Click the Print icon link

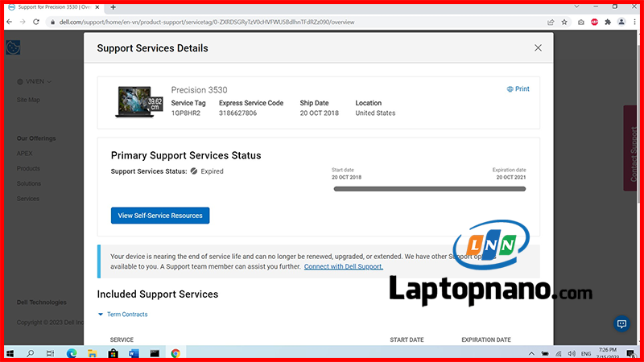pos(518,89)
